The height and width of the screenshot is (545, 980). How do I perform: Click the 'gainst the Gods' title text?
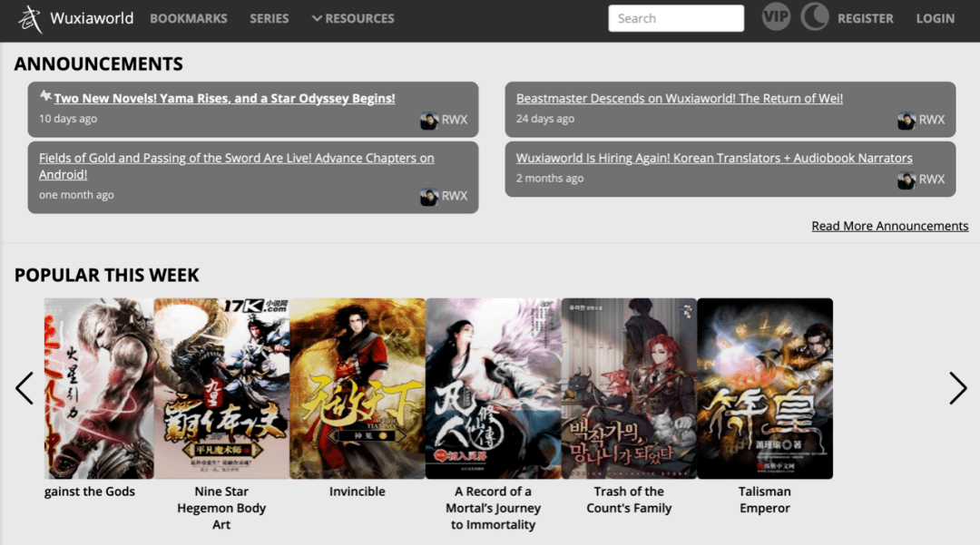pos(89,491)
